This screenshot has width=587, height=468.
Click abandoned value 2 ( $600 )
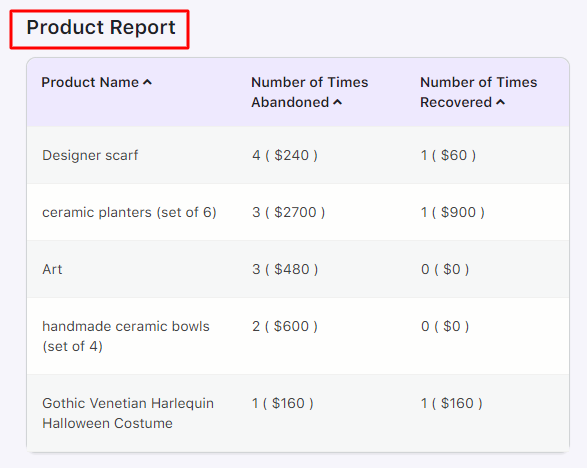click(285, 326)
